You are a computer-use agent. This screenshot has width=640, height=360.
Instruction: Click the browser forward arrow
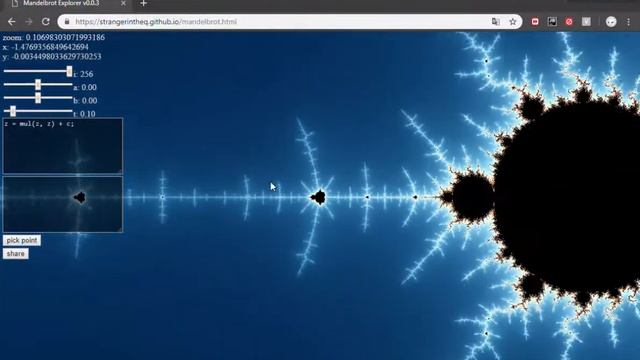[29, 22]
